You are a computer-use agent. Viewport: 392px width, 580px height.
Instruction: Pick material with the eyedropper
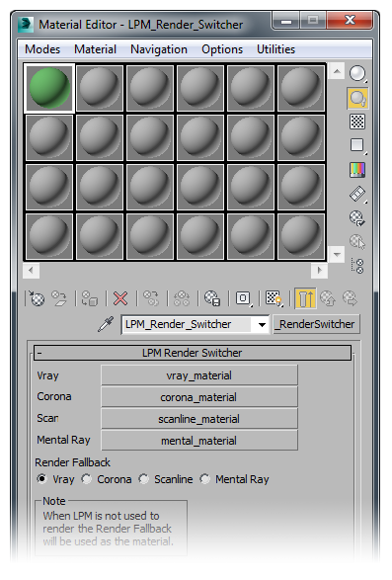(x=106, y=324)
